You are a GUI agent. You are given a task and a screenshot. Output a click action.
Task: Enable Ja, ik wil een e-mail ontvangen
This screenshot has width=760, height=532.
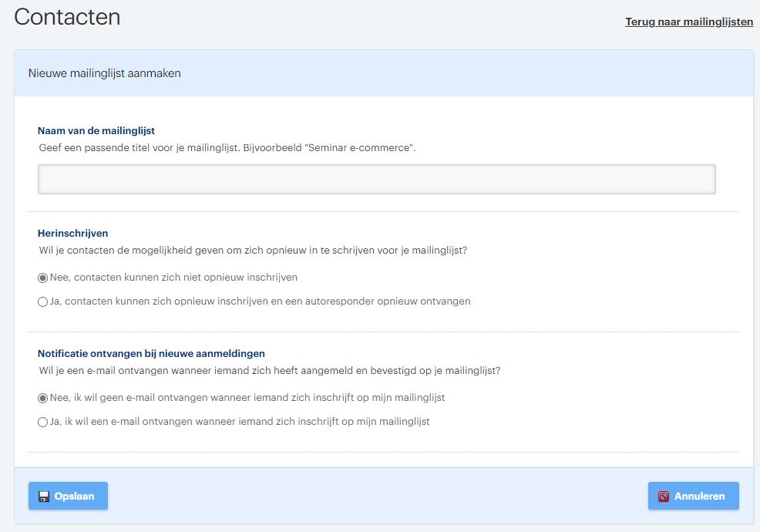tap(43, 422)
